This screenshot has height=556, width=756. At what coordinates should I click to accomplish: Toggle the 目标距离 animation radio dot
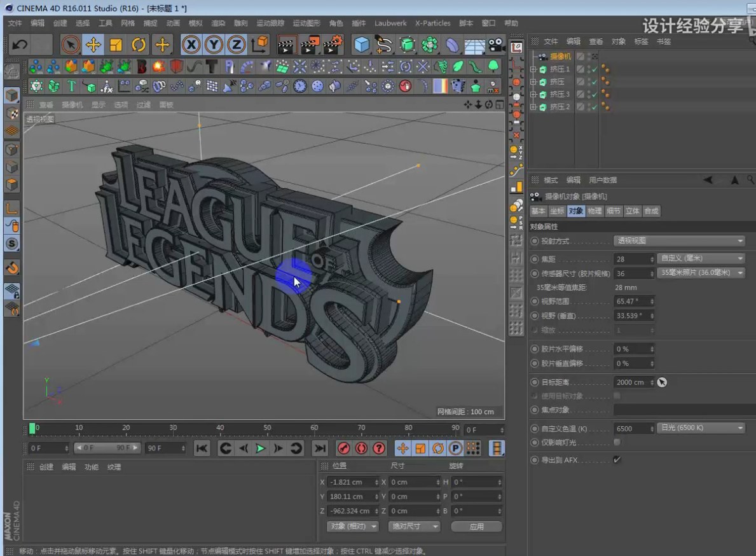click(534, 382)
